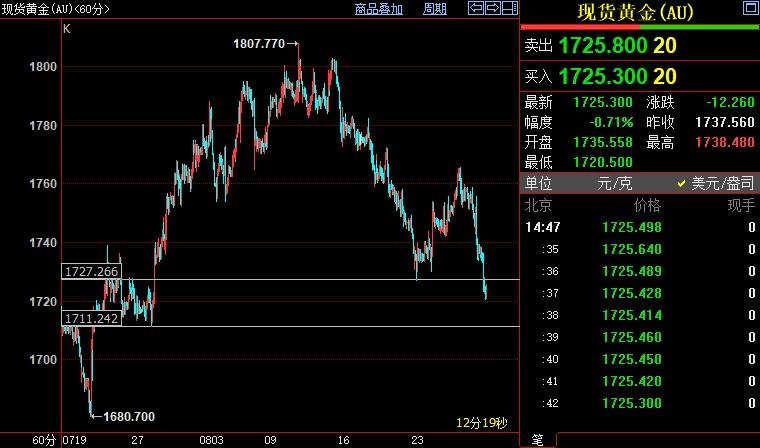Viewport: 760px width, 448px height.
Task: Click the left arrow navigation icon
Action: [477, 9]
